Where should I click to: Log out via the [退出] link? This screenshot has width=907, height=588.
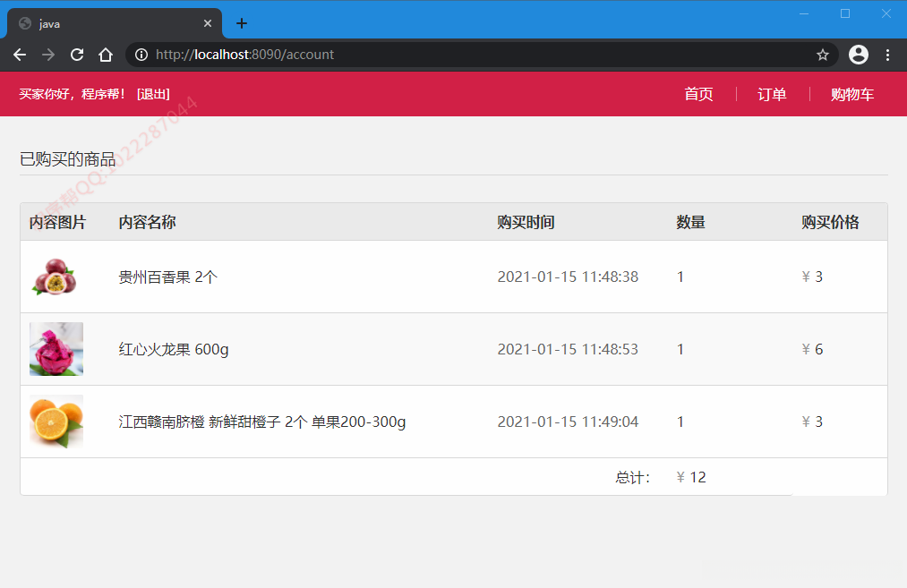point(153,94)
